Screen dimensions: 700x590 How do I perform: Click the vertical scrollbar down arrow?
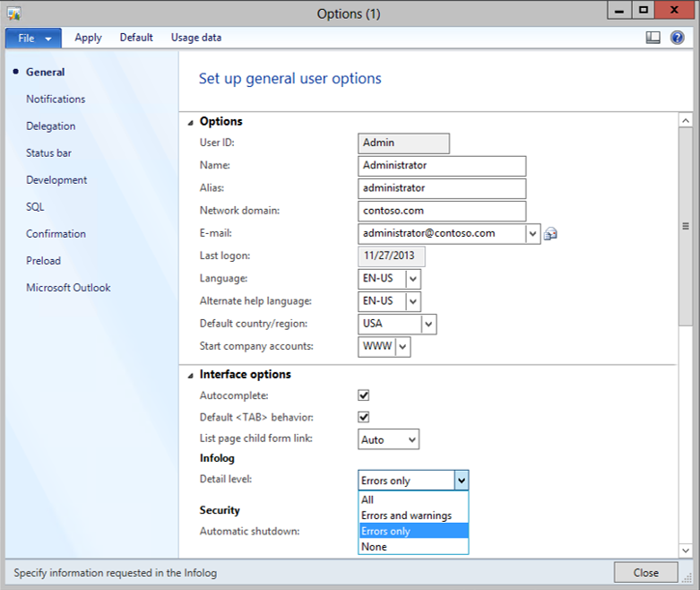686,550
